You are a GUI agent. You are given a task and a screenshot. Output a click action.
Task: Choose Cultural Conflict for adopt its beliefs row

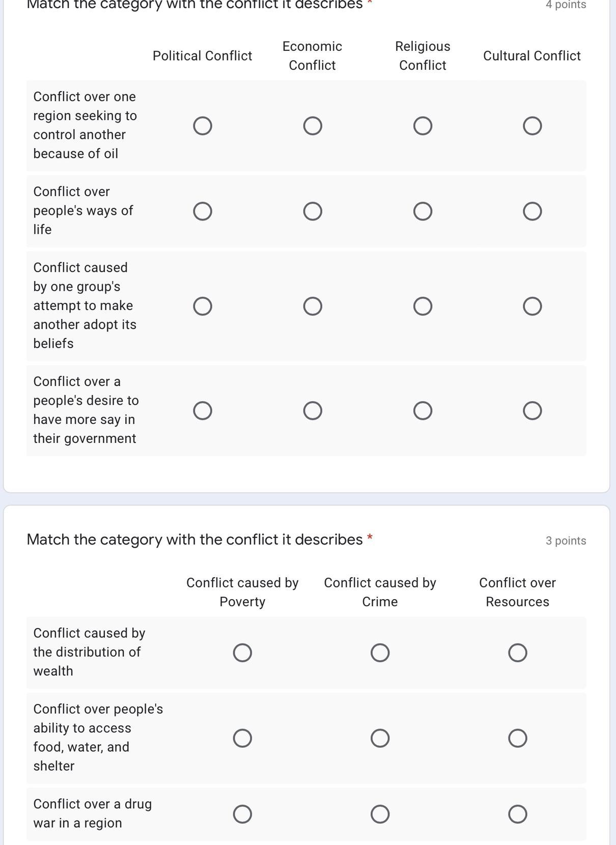pyautogui.click(x=532, y=306)
